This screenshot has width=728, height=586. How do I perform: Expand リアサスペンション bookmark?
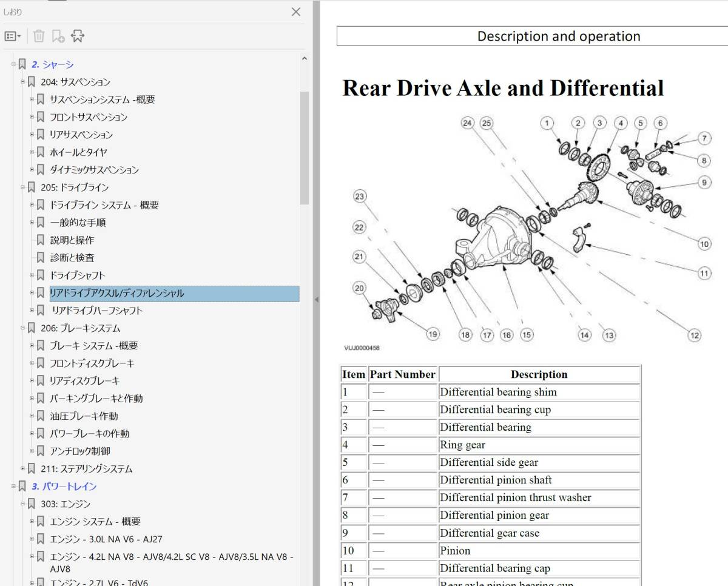(32, 134)
